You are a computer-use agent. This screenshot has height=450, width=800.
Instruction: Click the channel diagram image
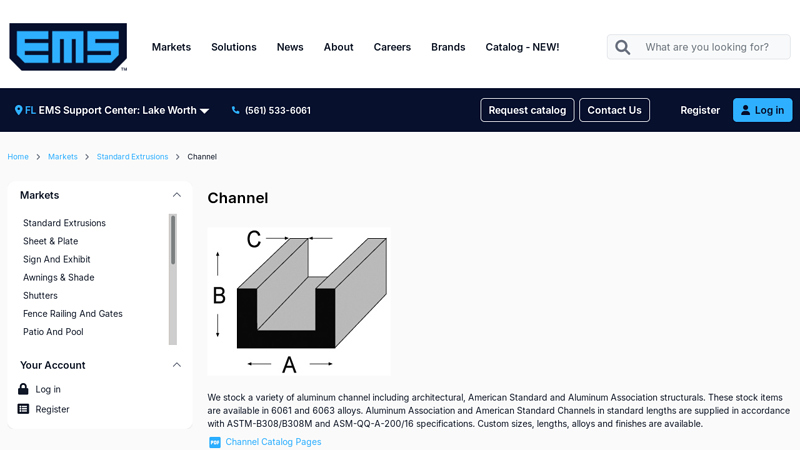298,301
